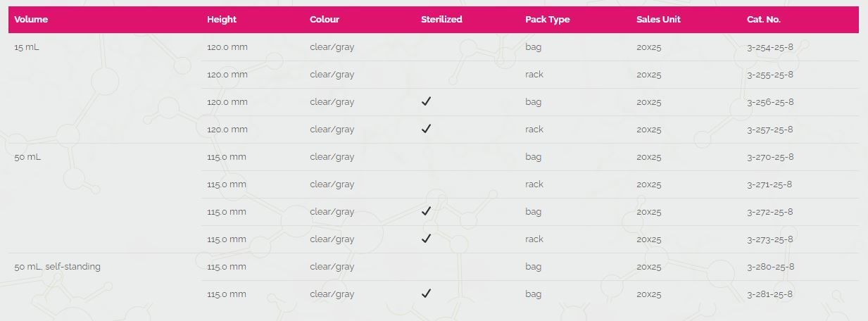868x321 pixels.
Task: Click the Colour column header
Action: 325,20
